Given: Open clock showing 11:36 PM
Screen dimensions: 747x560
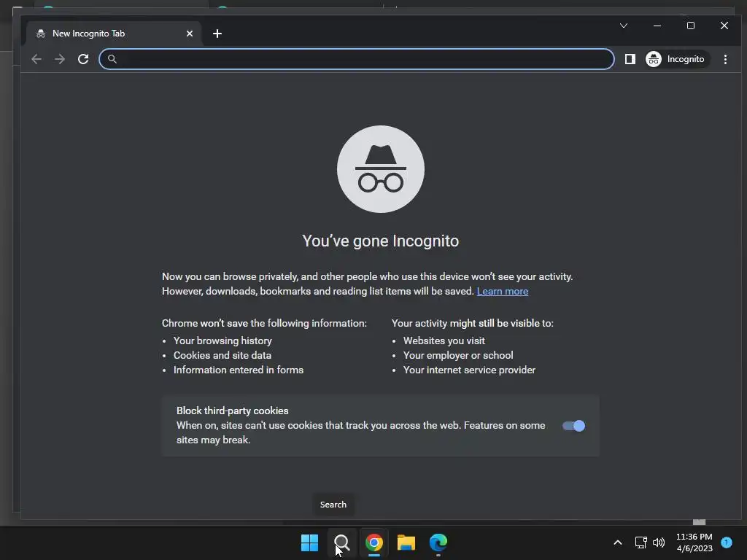Looking at the screenshot, I should [x=694, y=542].
